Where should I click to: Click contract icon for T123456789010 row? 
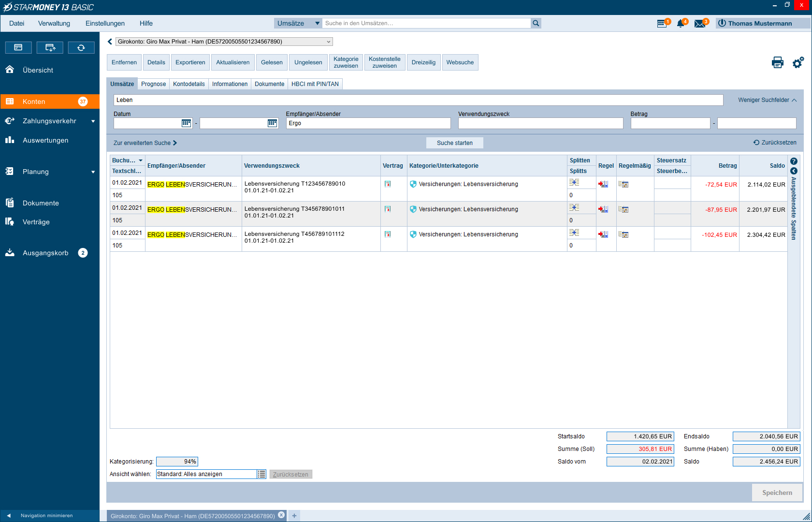[388, 184]
